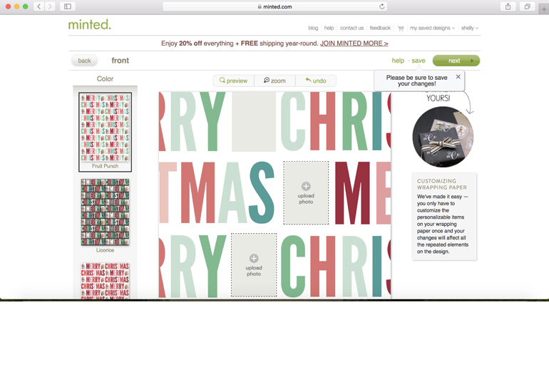Image resolution: width=549 pixels, height=392 pixels.
Task: Upload photo in bottom placeholder
Action: point(254,264)
